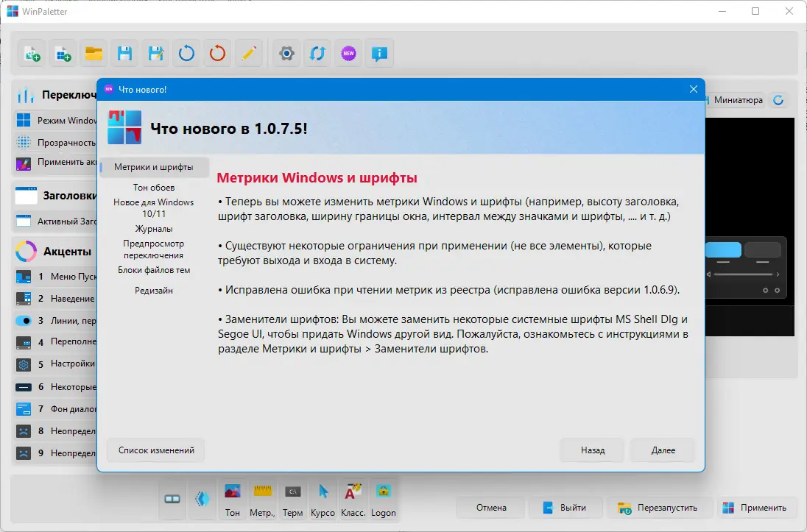This screenshot has height=532, width=807.
Task: Open the metrics 'Метр.' ruler tool
Action: coord(262,499)
